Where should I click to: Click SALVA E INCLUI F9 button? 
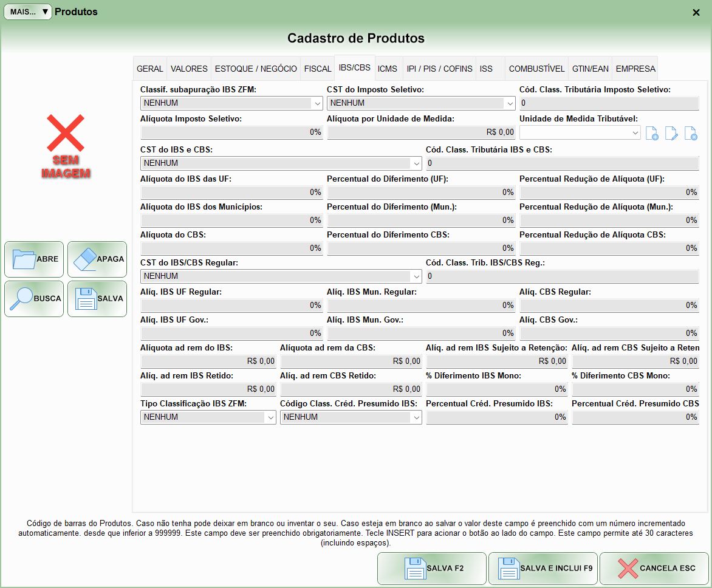coord(543,569)
